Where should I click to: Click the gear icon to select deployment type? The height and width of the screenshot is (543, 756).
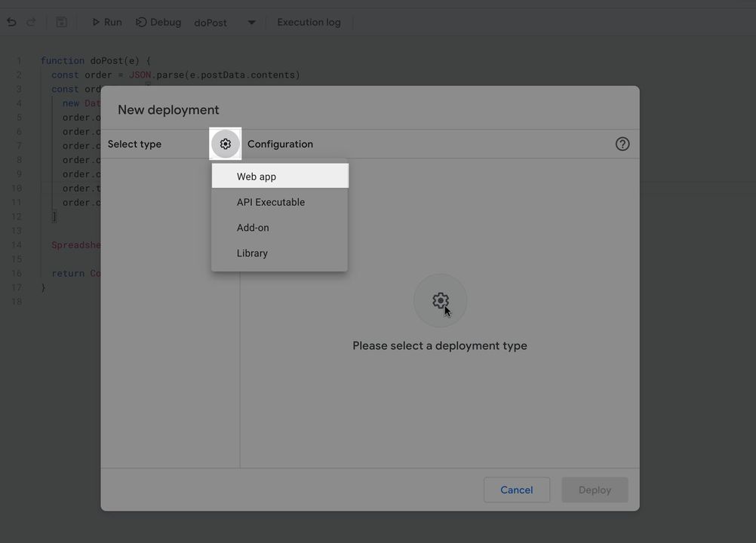(225, 143)
